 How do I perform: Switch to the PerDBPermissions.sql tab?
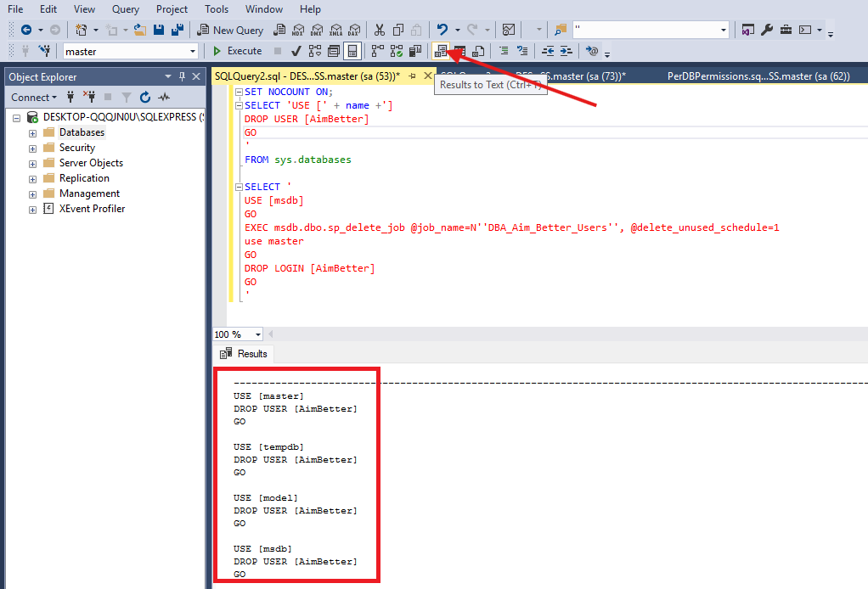click(758, 76)
